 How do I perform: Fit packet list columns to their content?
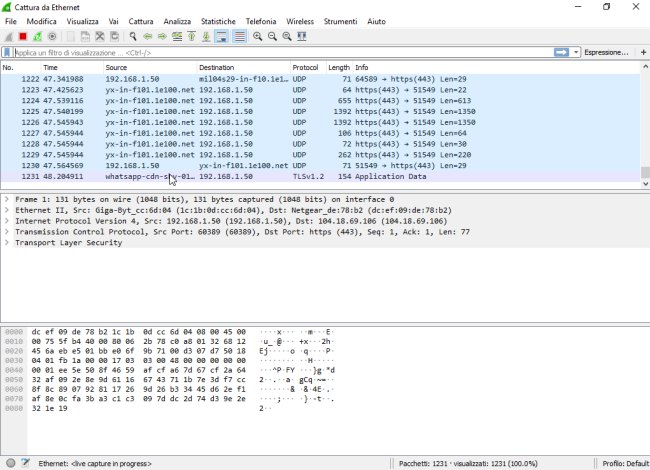pyautogui.click(x=302, y=36)
